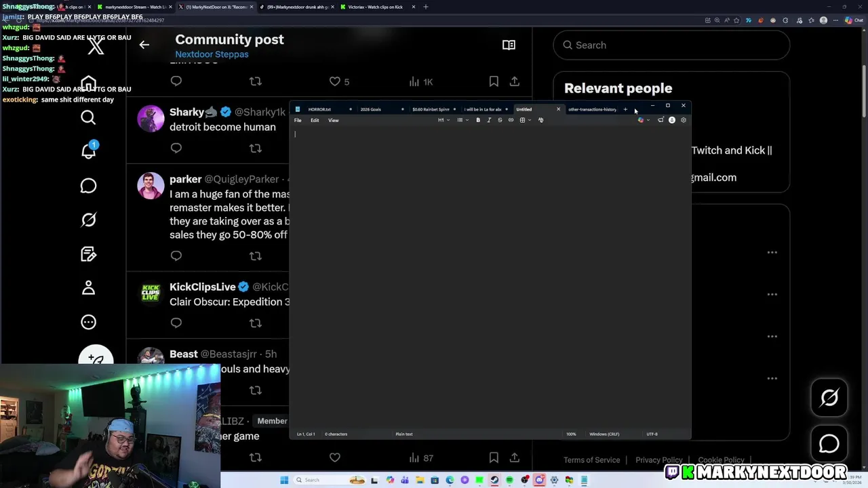Open parker's profile name link
Viewport: 868px width, 488px height.
coord(185,179)
